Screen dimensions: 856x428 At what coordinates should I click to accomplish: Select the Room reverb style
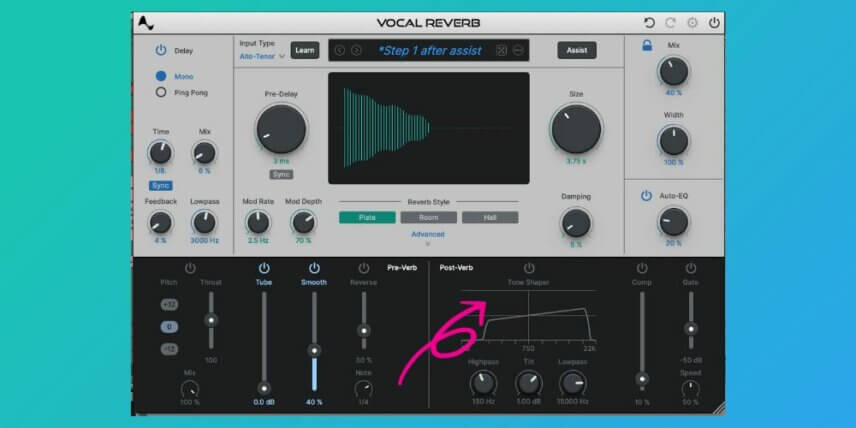click(x=429, y=217)
